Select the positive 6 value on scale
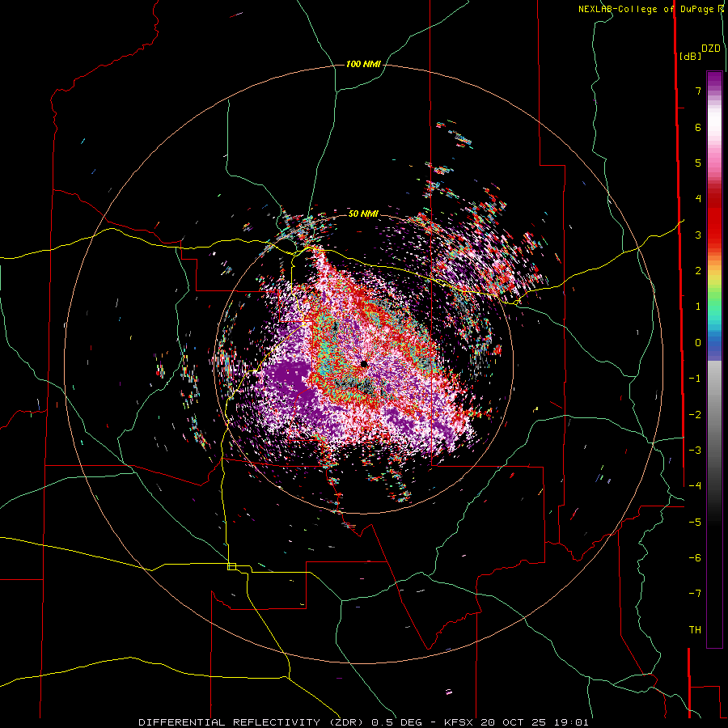 pyautogui.click(x=698, y=127)
